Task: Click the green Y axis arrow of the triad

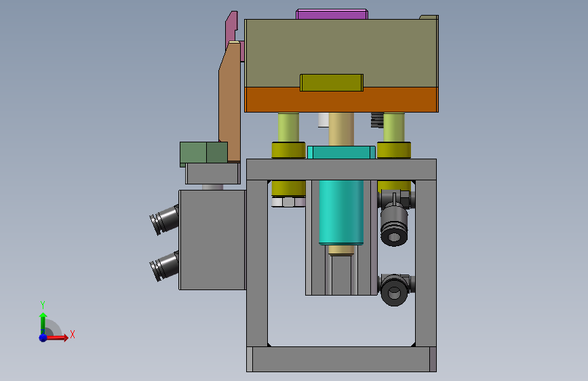Action: click(x=43, y=323)
